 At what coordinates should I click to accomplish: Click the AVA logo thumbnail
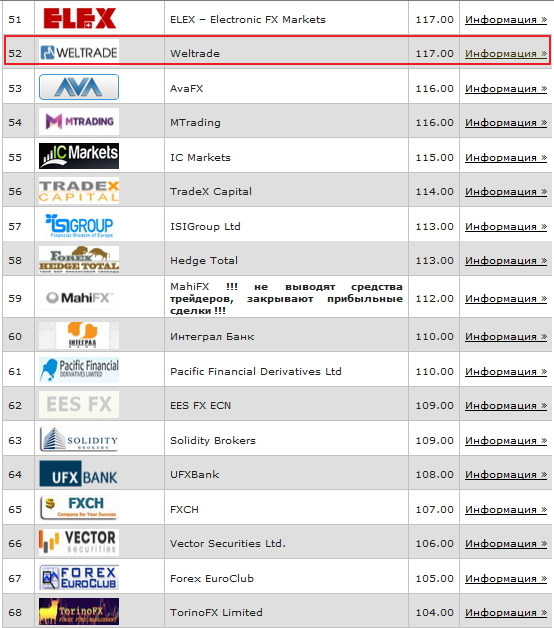(x=79, y=87)
